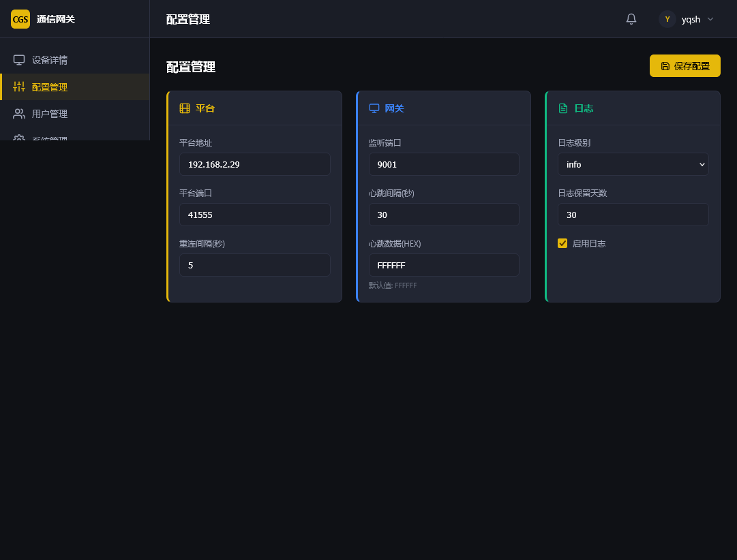
Task: Click the 平台 card grid icon
Action: coord(185,108)
